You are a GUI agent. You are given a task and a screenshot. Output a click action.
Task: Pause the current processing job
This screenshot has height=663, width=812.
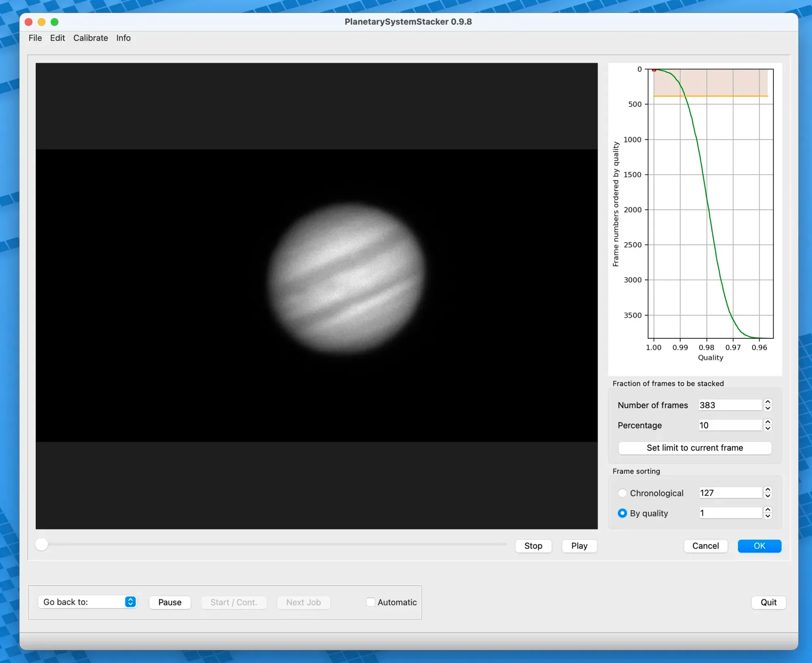169,602
